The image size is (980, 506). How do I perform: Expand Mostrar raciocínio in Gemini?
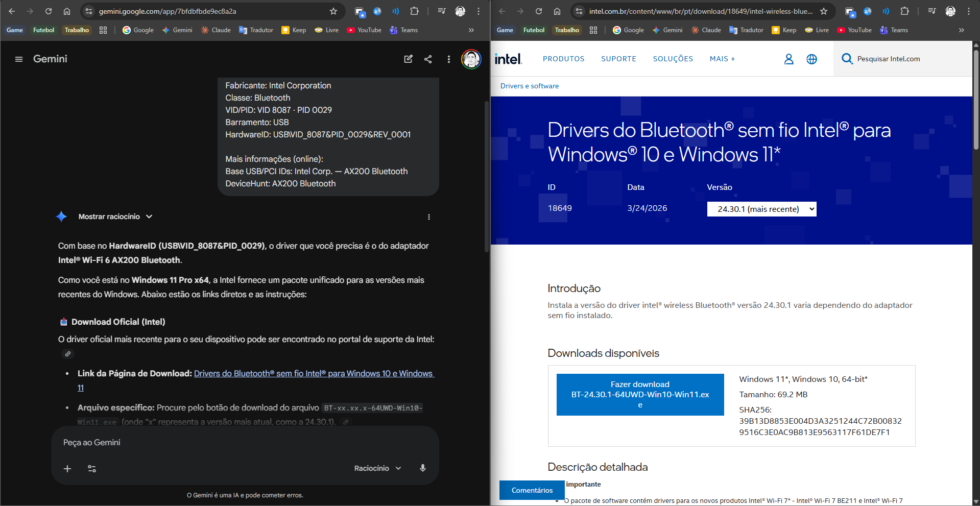115,216
